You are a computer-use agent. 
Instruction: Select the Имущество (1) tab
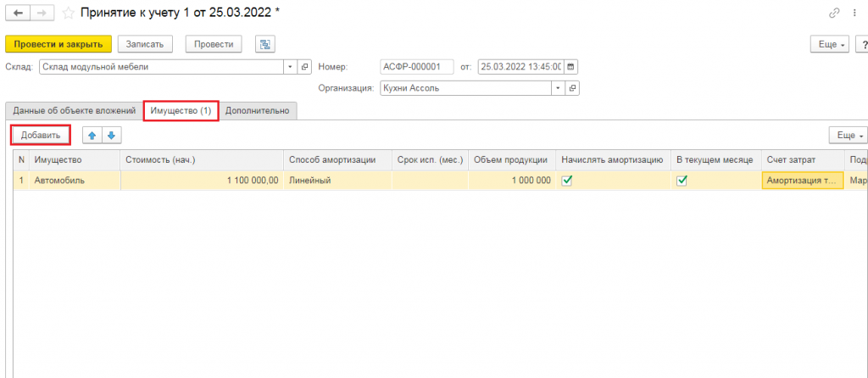[x=181, y=111]
